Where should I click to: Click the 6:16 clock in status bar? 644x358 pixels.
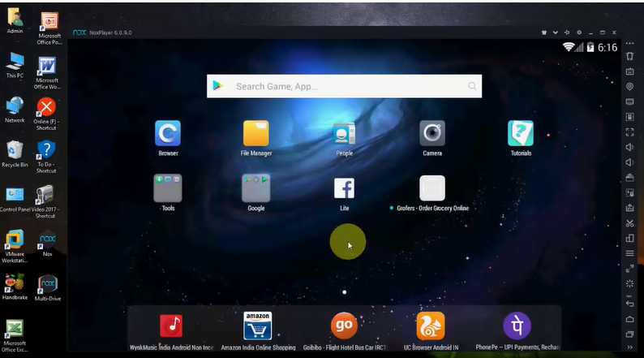[x=608, y=48]
